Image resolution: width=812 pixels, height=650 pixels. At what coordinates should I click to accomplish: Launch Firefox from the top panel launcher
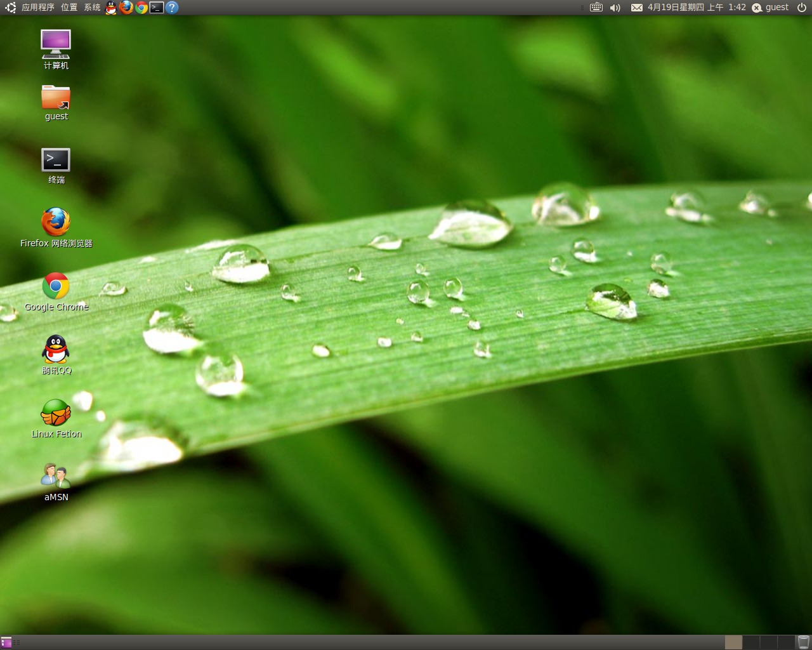click(126, 8)
